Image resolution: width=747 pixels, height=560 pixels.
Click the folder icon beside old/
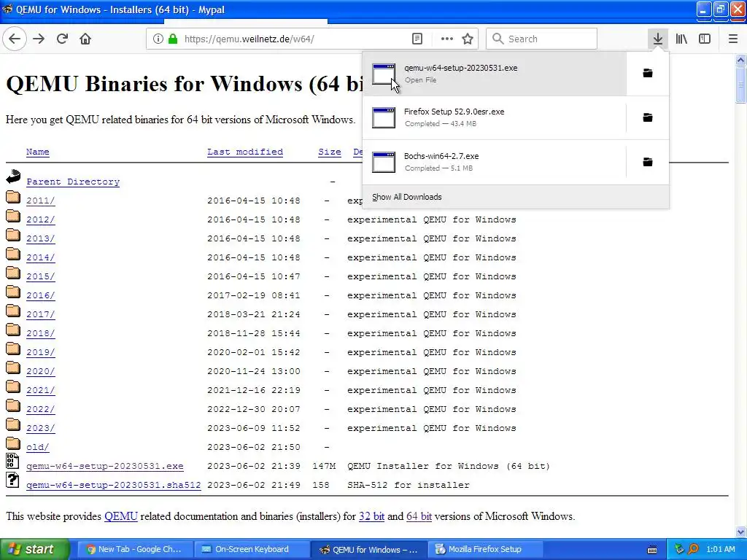tap(13, 444)
